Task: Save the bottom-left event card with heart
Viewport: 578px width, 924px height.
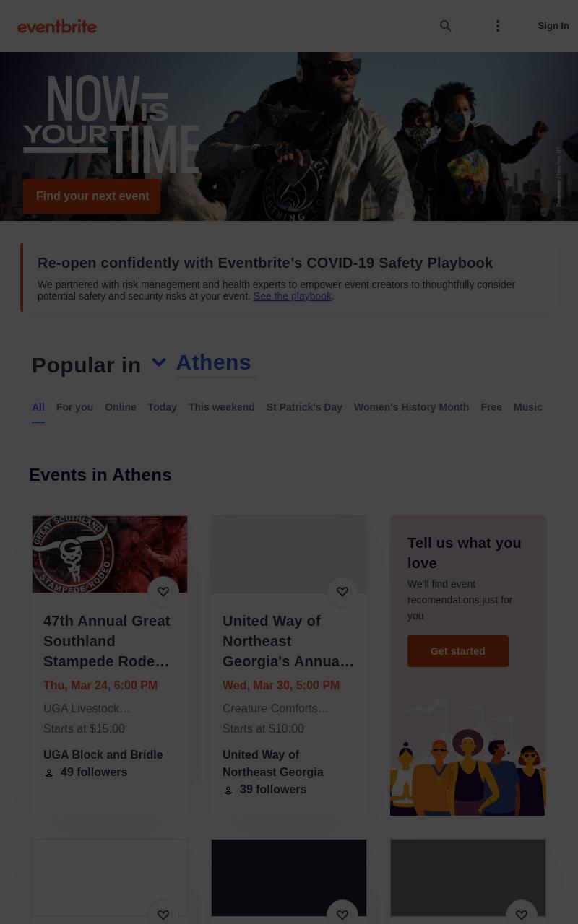Action: [x=163, y=914]
